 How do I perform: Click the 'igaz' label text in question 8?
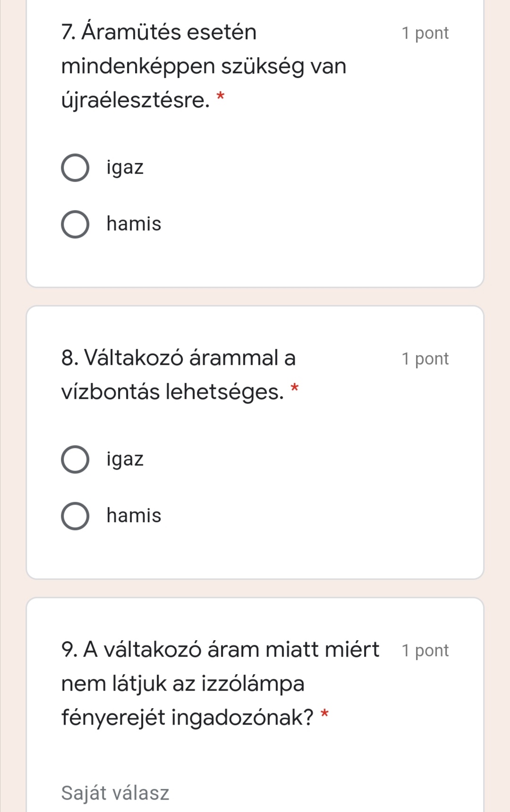(125, 459)
